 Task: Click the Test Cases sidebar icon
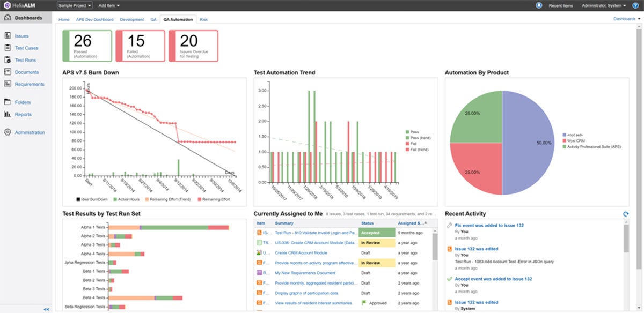point(8,48)
